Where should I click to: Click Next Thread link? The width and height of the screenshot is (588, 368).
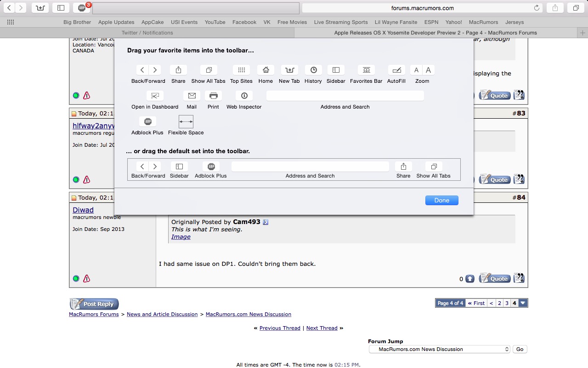(322, 328)
